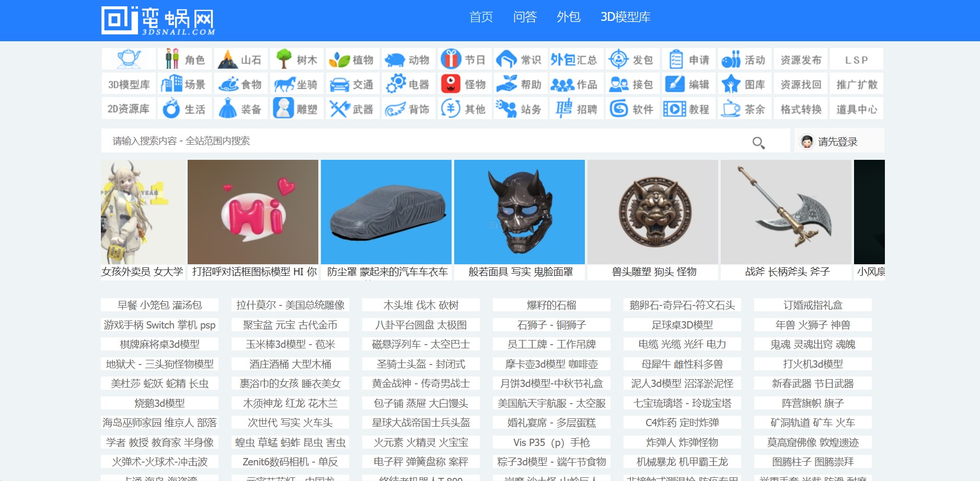Viewport: 980px width, 481px height.
Task: Click inside the site search input field
Action: coord(366,141)
